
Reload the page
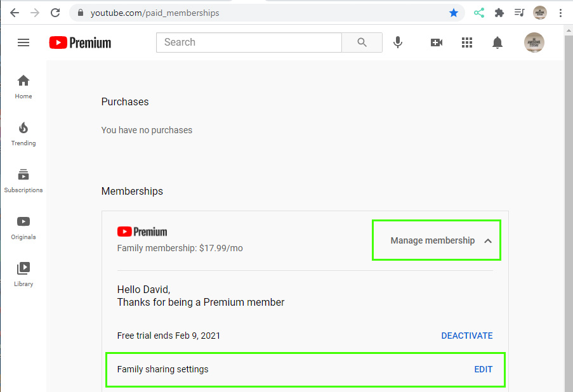tap(55, 13)
